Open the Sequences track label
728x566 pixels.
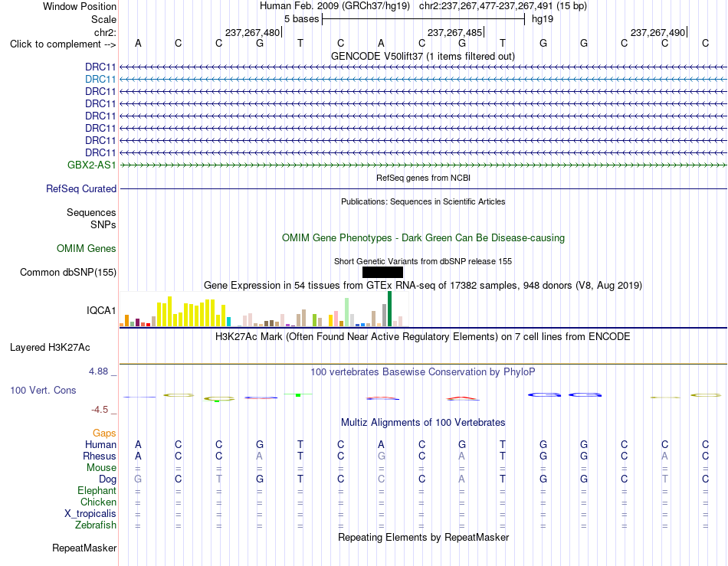click(x=91, y=212)
